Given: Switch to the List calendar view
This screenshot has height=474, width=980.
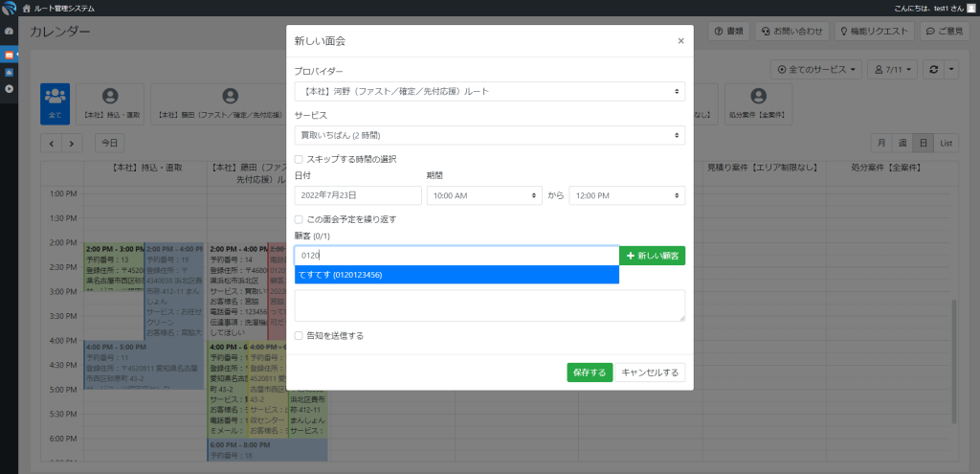Looking at the screenshot, I should tap(946, 143).
